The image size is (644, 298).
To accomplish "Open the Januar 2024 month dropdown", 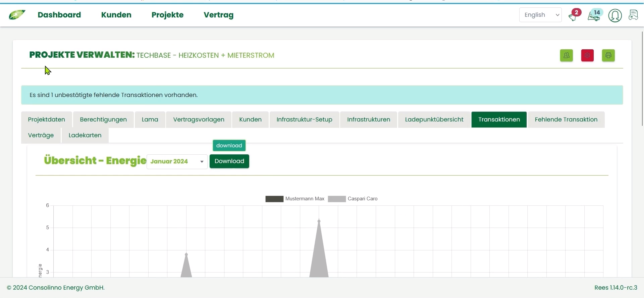I will (x=177, y=161).
